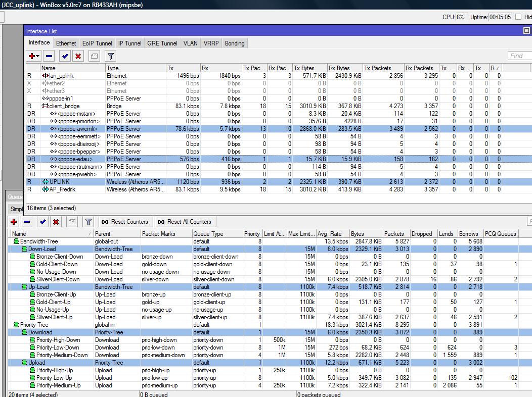This screenshot has height=397, width=532.
Task: Switch to the EoIP Tunnel tab
Action: [97, 43]
